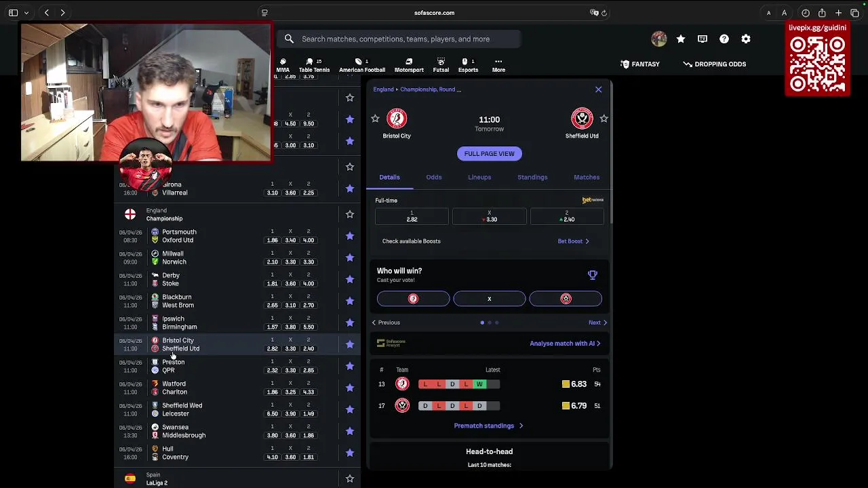Select first carousel dot in panel
This screenshot has height=488, width=868.
point(482,323)
